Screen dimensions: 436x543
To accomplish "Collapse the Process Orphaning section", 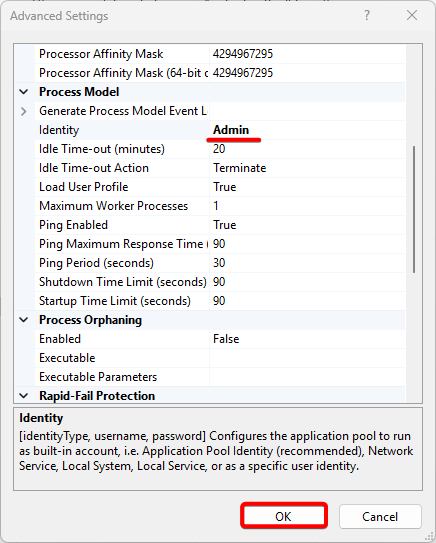I will click(24, 320).
